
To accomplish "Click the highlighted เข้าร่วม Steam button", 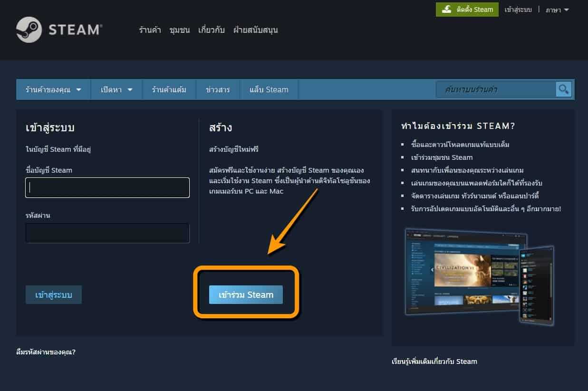I will (245, 294).
